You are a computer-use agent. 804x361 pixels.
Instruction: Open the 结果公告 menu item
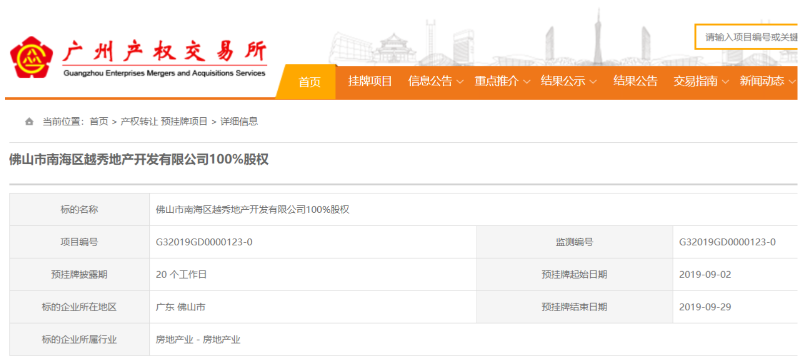[x=635, y=81]
